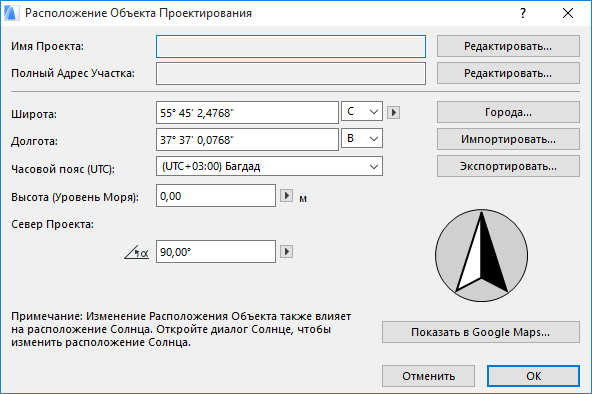The image size is (592, 394).
Task: Click the Примечание note text
Action: tap(181, 329)
